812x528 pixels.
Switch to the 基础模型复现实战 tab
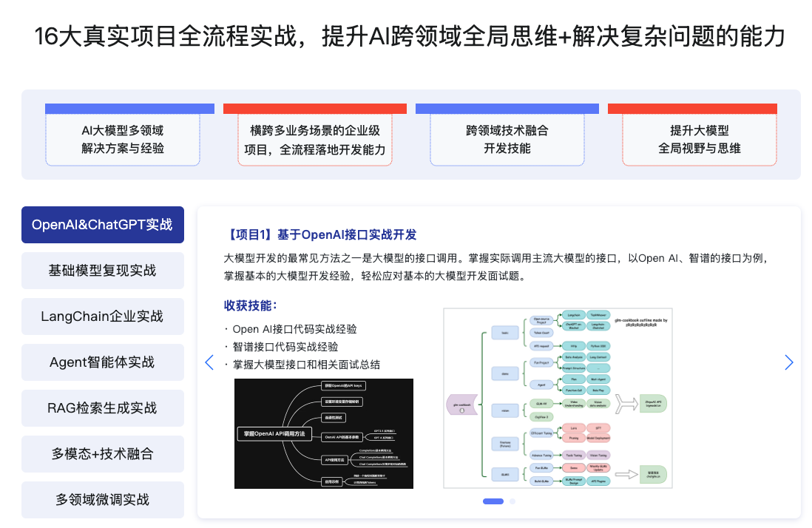102,271
